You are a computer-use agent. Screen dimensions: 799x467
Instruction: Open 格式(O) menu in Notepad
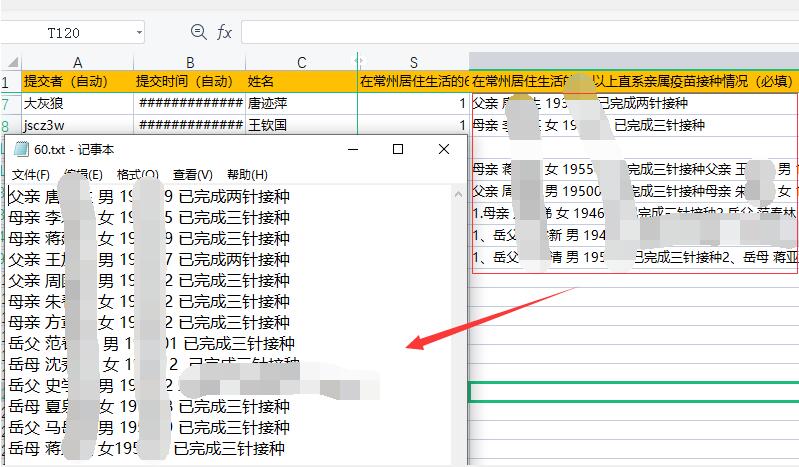coord(138,175)
